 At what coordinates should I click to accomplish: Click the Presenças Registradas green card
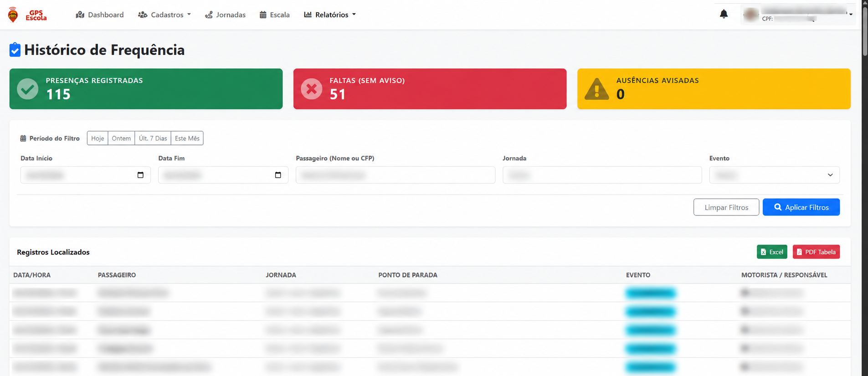(146, 89)
